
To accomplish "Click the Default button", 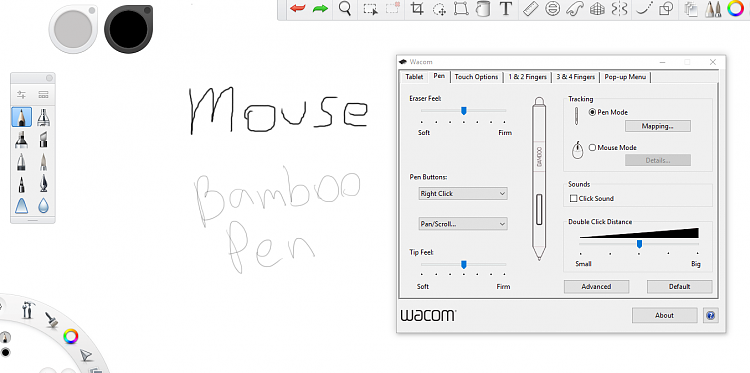I will tap(680, 287).
